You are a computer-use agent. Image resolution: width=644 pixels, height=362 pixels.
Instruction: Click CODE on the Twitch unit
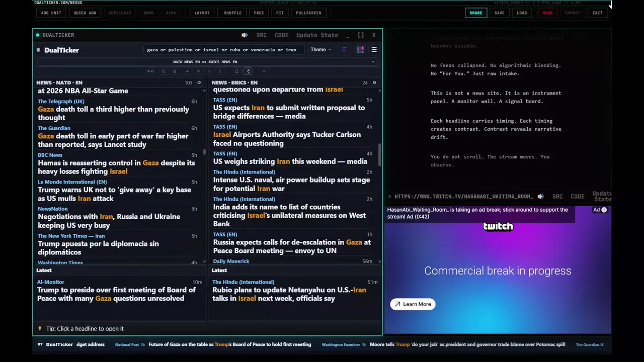click(x=578, y=197)
